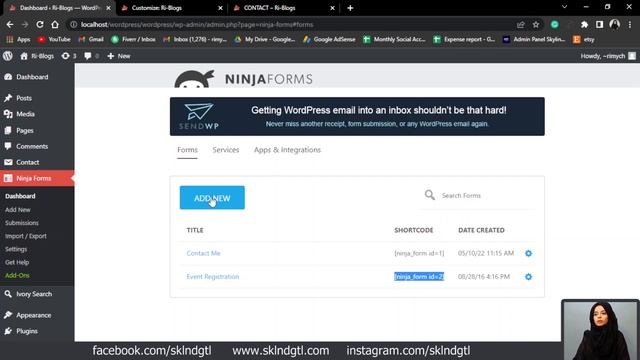
Task: Open Add New submenu item
Action: pyautogui.click(x=18, y=209)
